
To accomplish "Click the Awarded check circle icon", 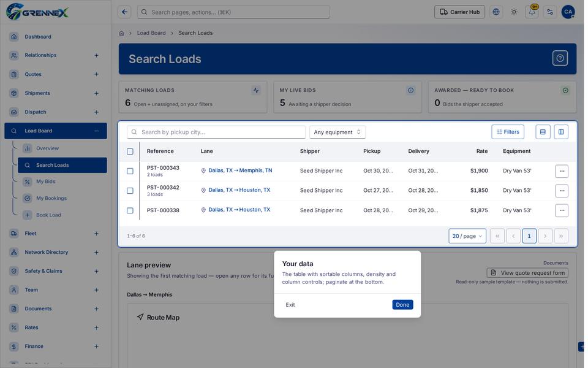I will click(x=565, y=90).
